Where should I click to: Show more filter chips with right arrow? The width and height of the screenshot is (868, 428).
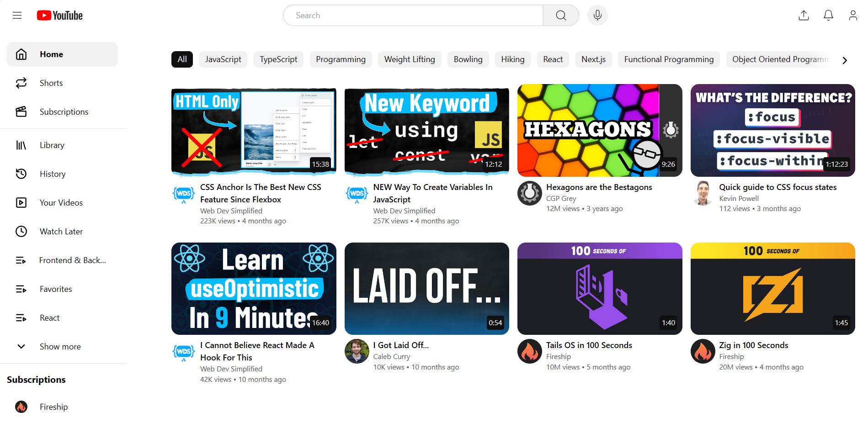(x=845, y=60)
